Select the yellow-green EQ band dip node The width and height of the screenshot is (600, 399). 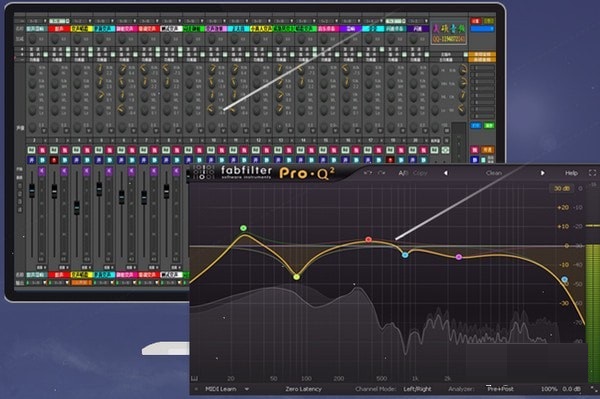click(x=297, y=277)
